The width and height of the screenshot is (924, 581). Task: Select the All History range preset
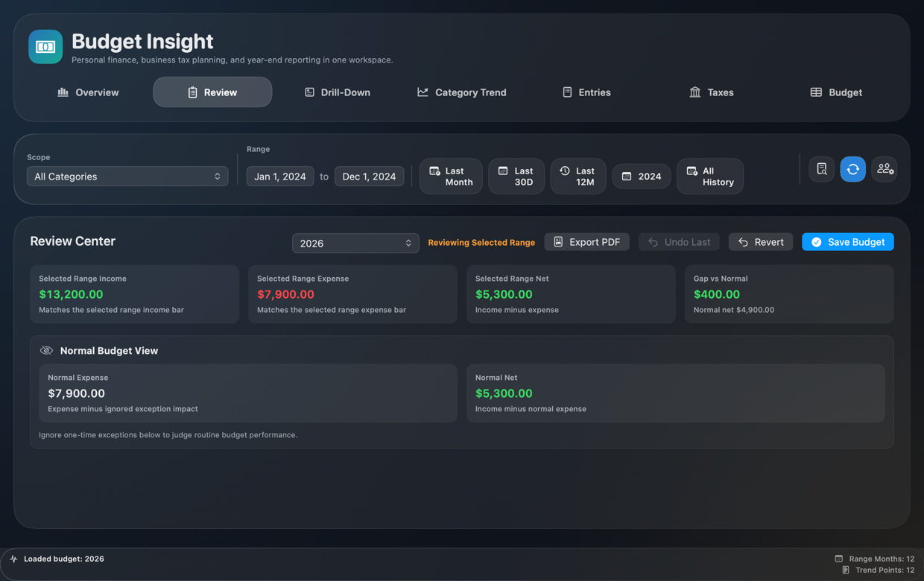click(x=710, y=177)
